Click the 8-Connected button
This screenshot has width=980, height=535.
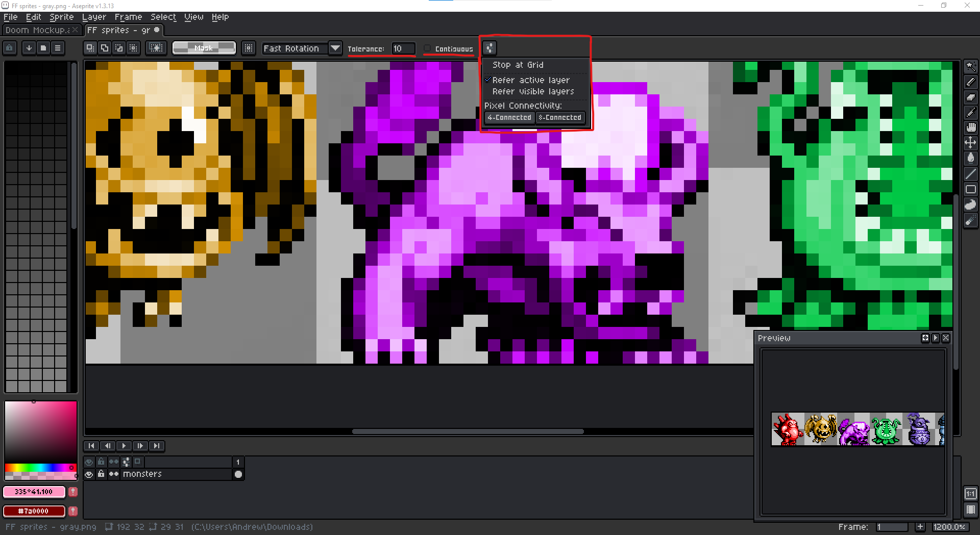[560, 118]
